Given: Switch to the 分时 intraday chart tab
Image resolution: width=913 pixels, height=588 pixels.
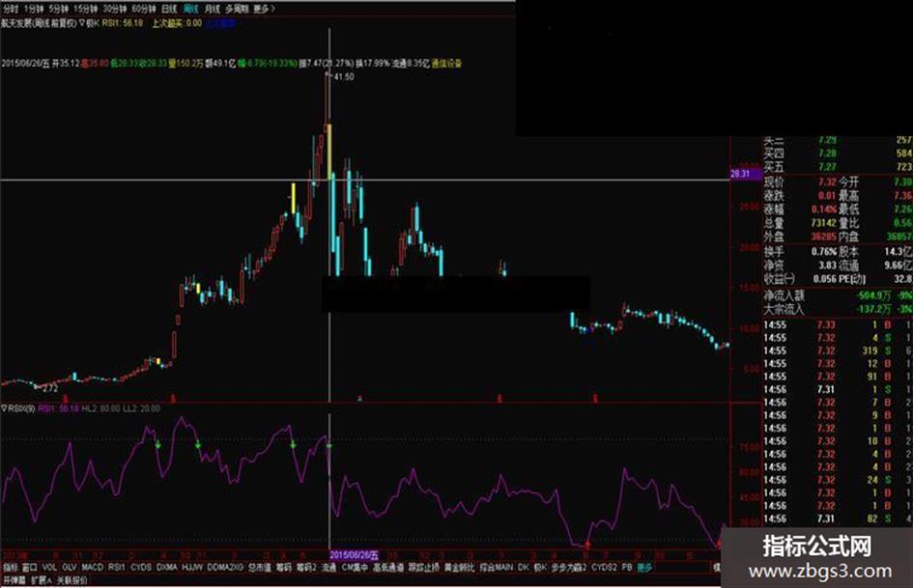Looking at the screenshot, I should [x=11, y=9].
